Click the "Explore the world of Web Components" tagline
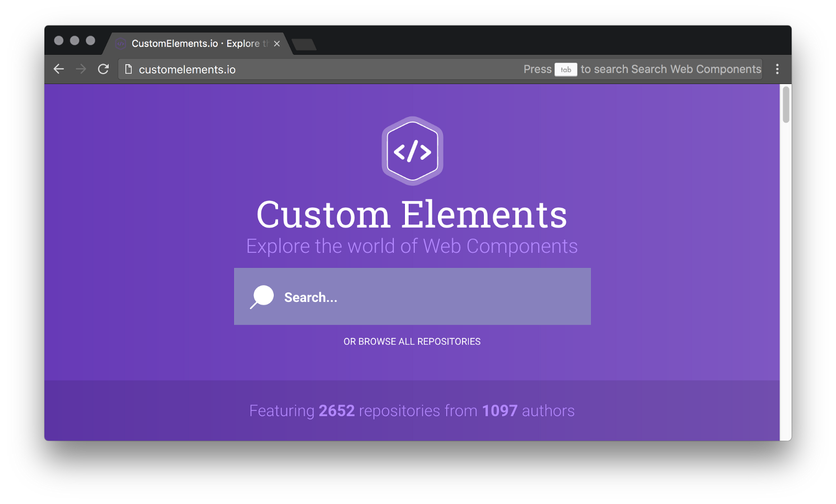 412,247
